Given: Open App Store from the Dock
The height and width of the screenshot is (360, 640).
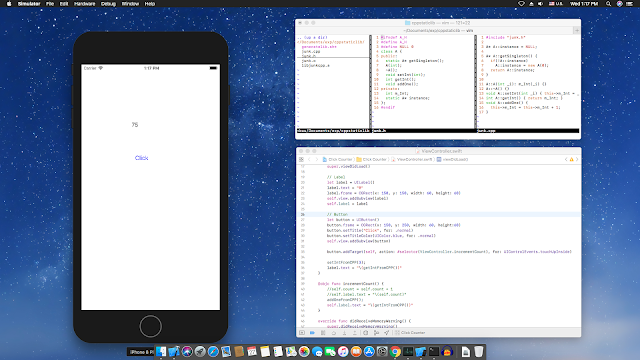Looking at the screenshot, I should pos(369,351).
